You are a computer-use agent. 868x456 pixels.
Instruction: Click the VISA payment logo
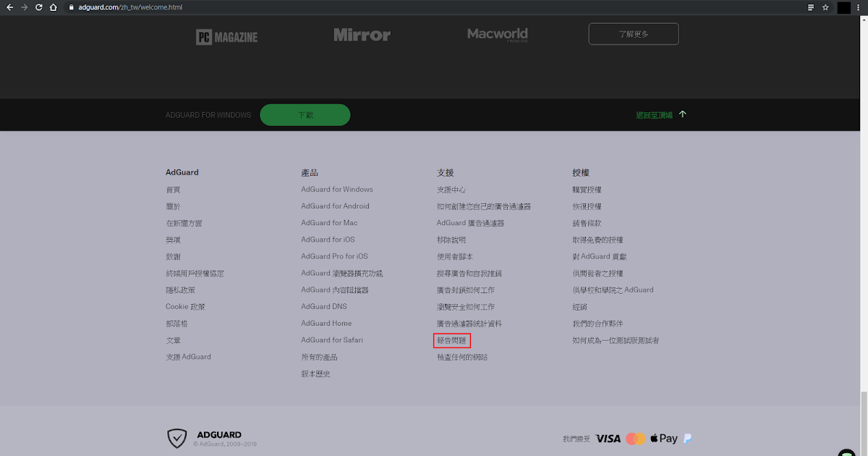[608, 439]
